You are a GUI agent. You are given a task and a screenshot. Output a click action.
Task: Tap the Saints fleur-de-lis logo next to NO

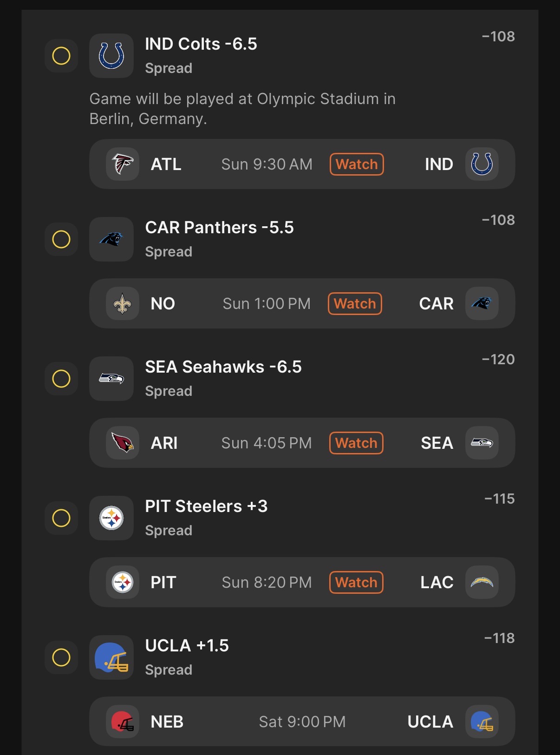pos(123,303)
